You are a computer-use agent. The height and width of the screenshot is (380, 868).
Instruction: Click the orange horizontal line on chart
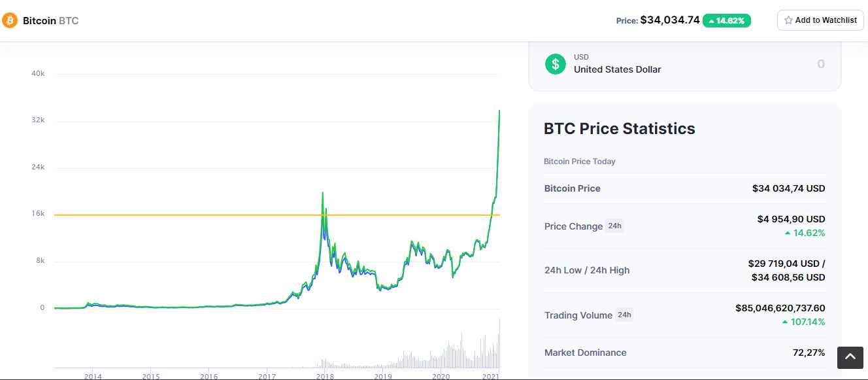[196, 215]
